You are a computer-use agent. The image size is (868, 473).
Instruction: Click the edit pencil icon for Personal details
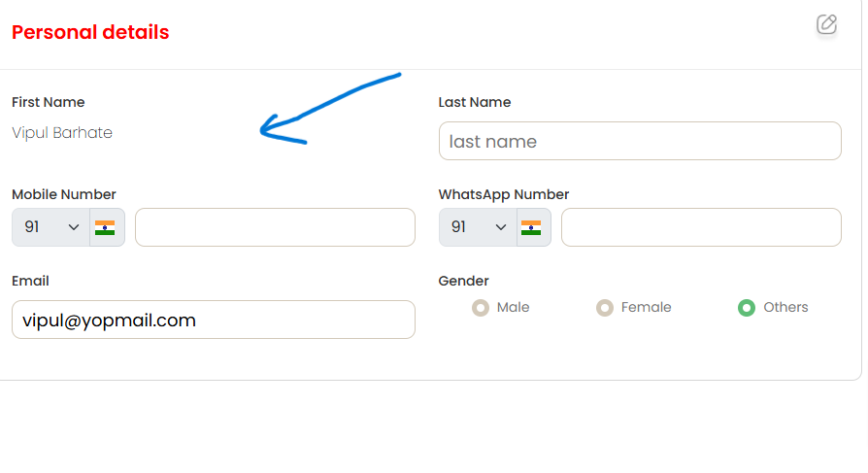point(826,24)
